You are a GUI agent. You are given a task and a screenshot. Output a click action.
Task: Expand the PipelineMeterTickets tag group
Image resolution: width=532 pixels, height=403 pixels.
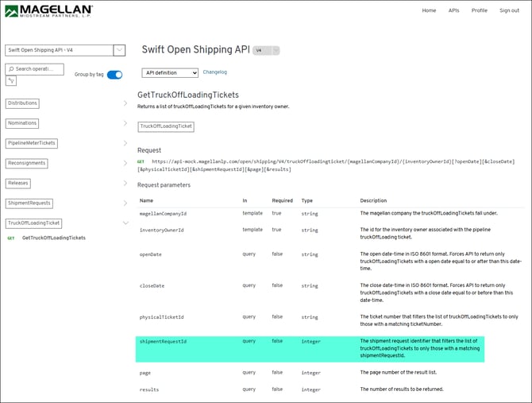(125, 143)
